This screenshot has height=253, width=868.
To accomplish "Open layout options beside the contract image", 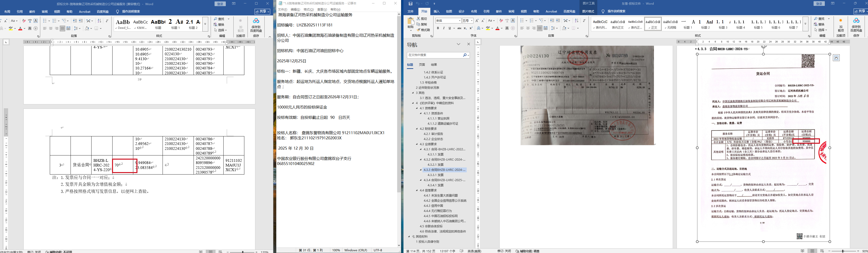I will 836,58.
